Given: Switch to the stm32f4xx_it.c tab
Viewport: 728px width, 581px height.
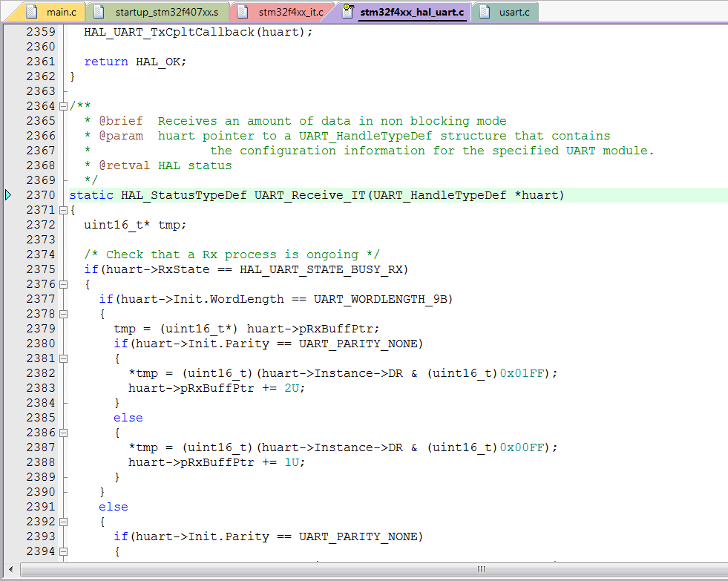Looking at the screenshot, I should (x=283, y=12).
